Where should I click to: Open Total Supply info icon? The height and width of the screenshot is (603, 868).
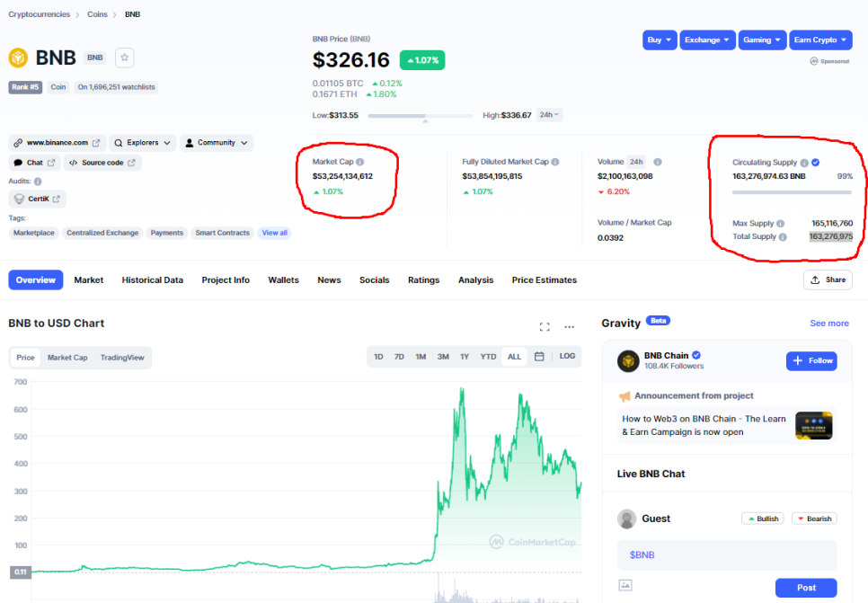[x=783, y=236]
